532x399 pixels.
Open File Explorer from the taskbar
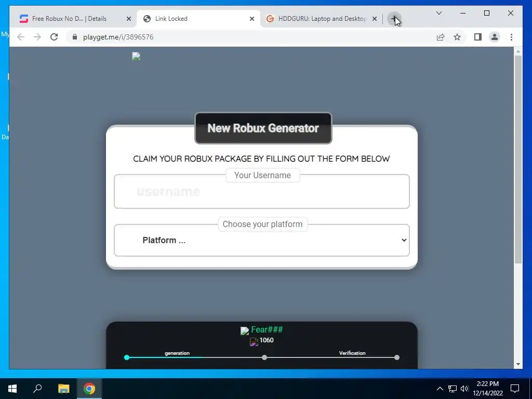[x=63, y=389]
